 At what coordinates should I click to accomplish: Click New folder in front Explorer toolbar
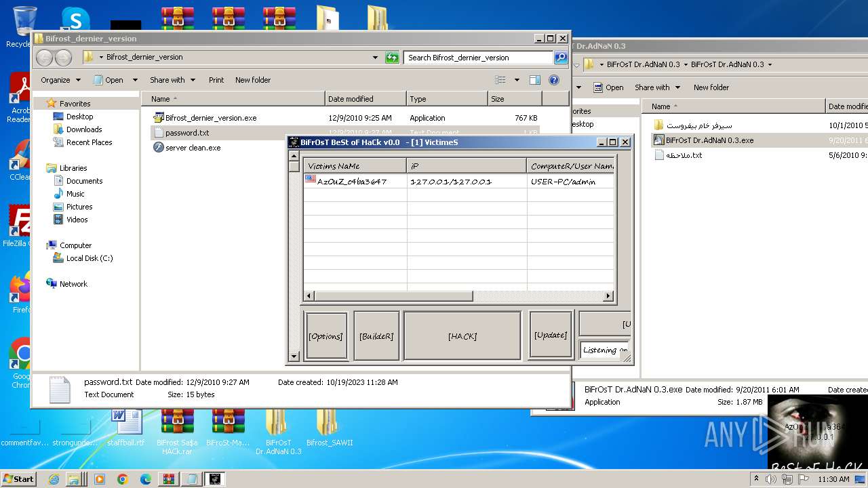[x=253, y=80]
